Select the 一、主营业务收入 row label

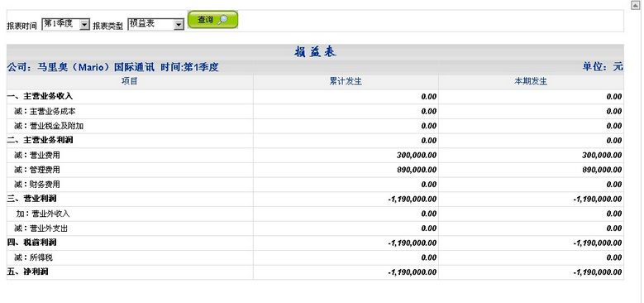click(40, 96)
